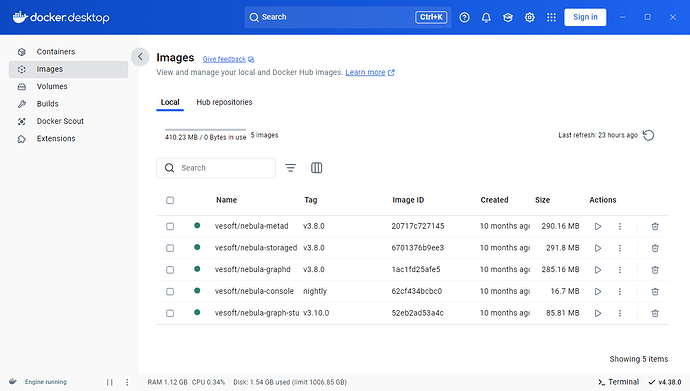Image resolution: width=690 pixels, height=391 pixels.
Task: Delete the vesoft/nebula-storaged image
Action: click(655, 248)
